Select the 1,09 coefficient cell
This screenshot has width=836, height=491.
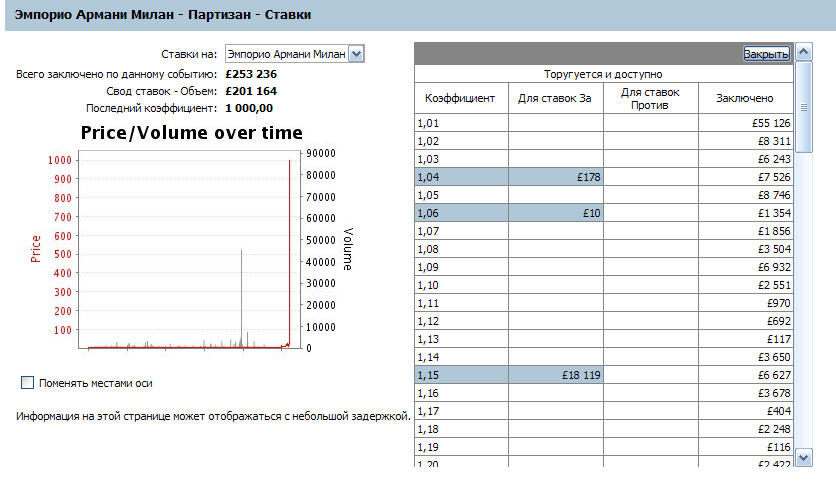[x=461, y=267]
